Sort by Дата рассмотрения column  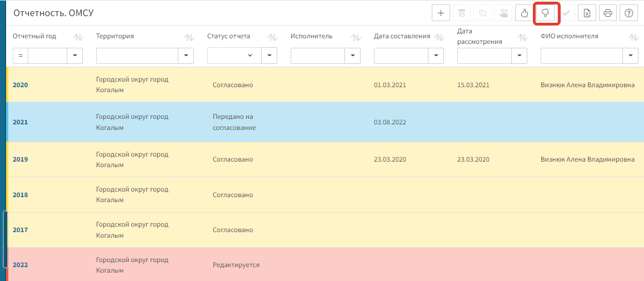522,37
